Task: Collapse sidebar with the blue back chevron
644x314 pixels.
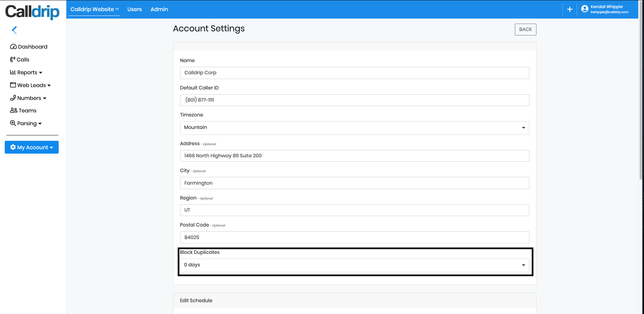Action: pos(14,30)
